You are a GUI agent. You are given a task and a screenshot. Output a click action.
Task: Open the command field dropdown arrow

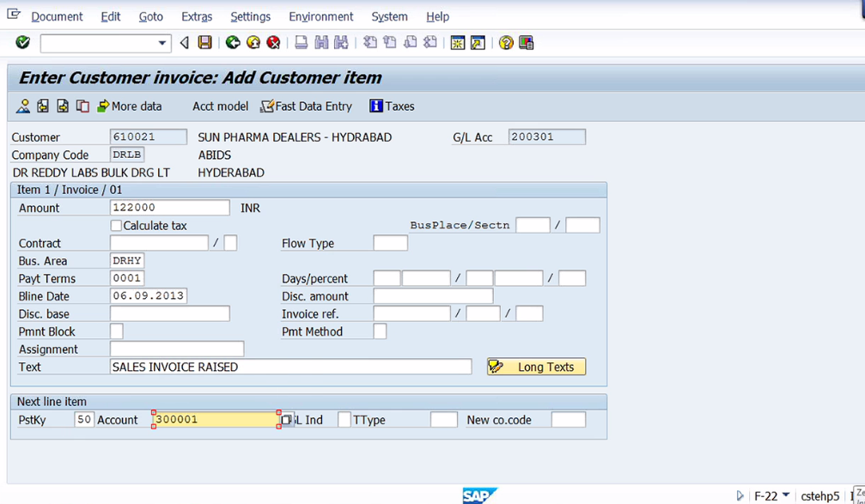pyautogui.click(x=161, y=43)
